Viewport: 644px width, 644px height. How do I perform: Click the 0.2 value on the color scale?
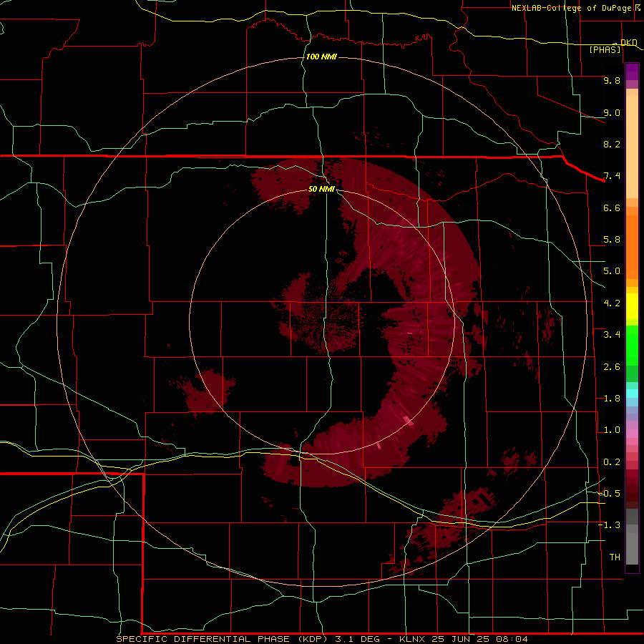(612, 462)
